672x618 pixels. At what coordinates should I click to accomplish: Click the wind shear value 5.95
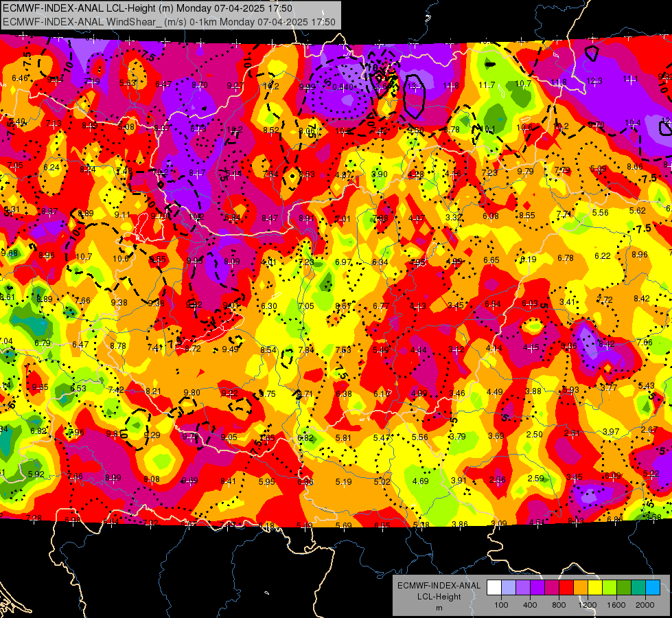pyautogui.click(x=266, y=481)
